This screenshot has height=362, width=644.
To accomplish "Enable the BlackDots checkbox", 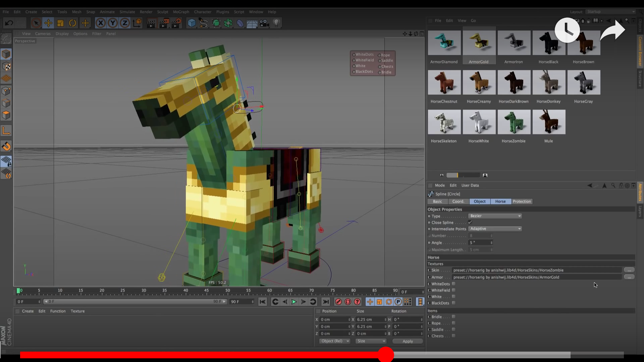I will 453,303.
